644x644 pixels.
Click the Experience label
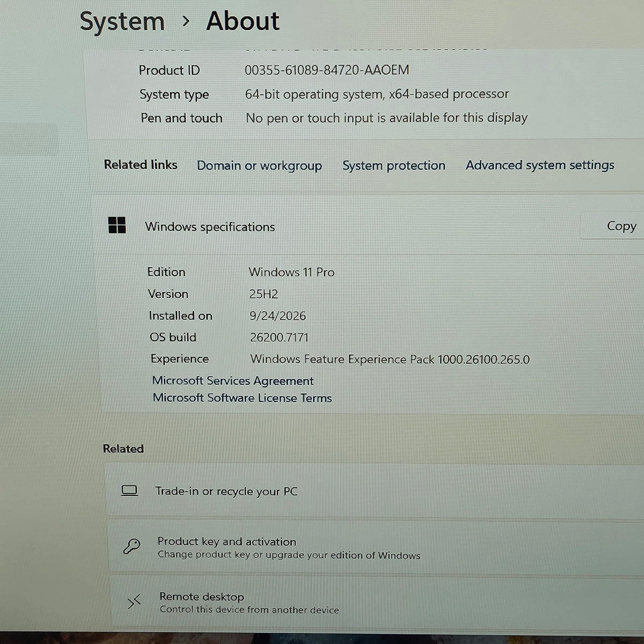click(x=180, y=358)
